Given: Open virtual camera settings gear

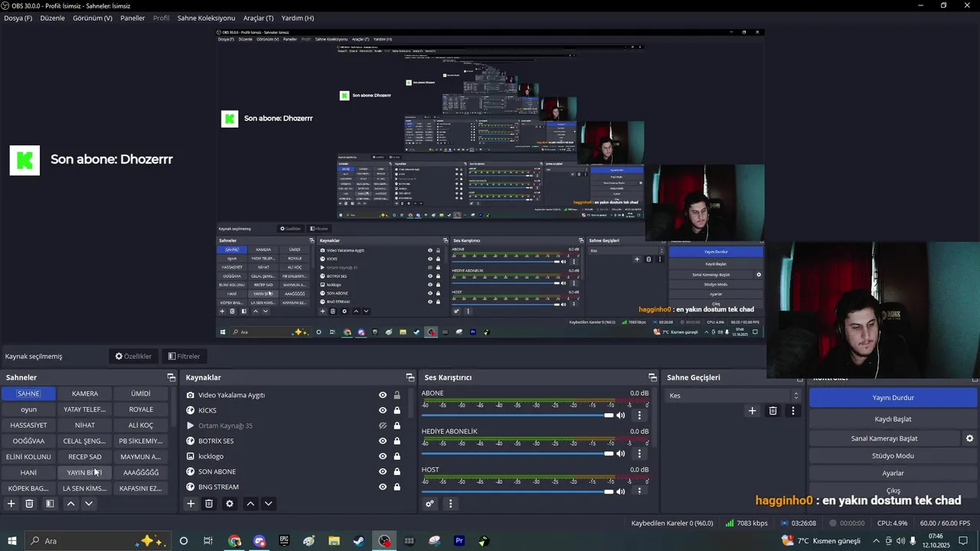Looking at the screenshot, I should (969, 439).
